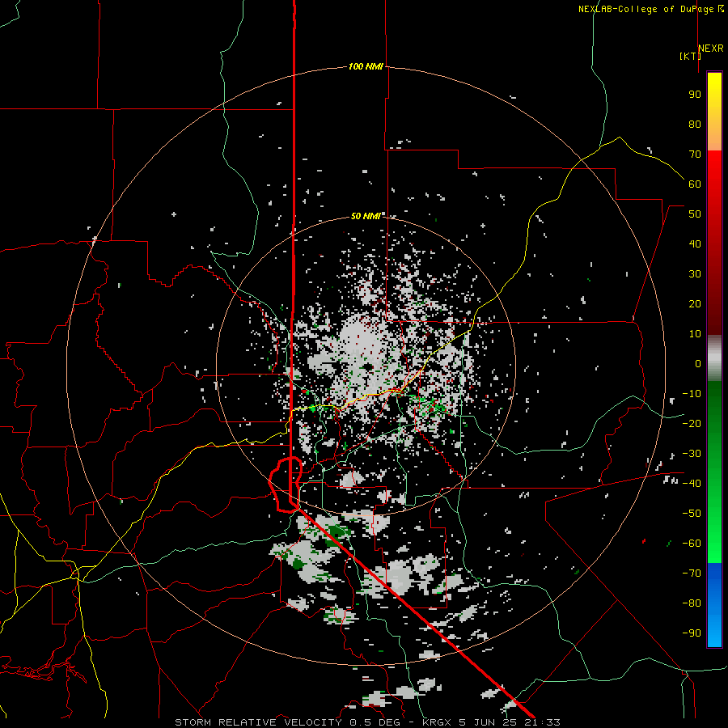This screenshot has width=728, height=728.
Task: Click the 80 value on the velocity scale
Action: click(695, 125)
